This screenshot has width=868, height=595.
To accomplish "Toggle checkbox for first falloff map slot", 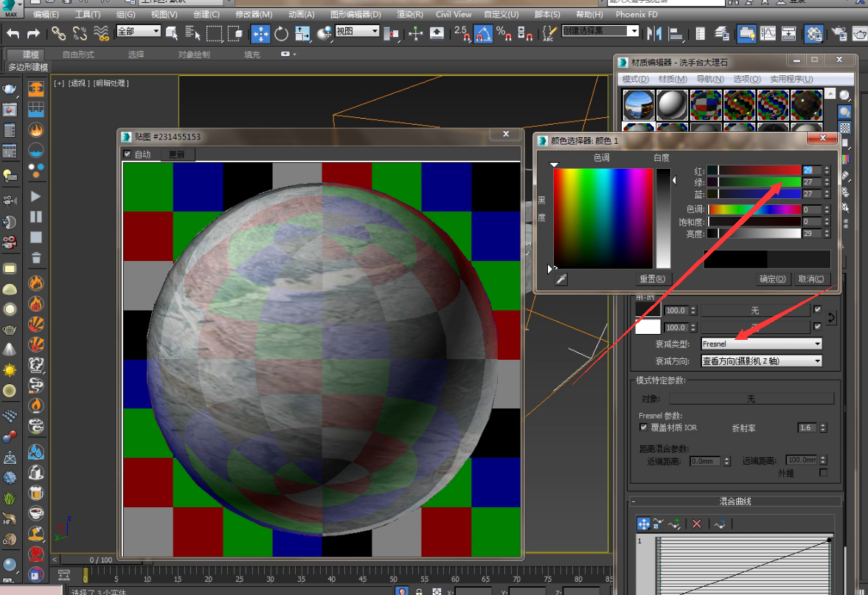I will click(x=818, y=310).
